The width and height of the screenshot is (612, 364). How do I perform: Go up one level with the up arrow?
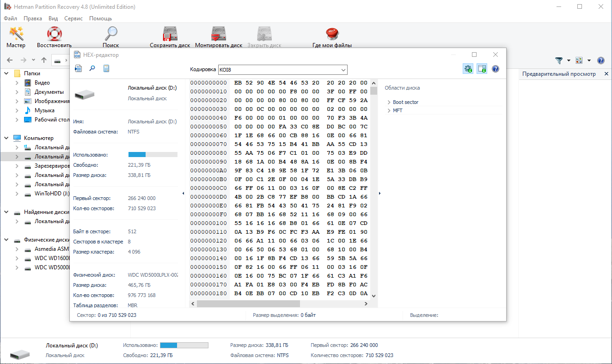(44, 60)
